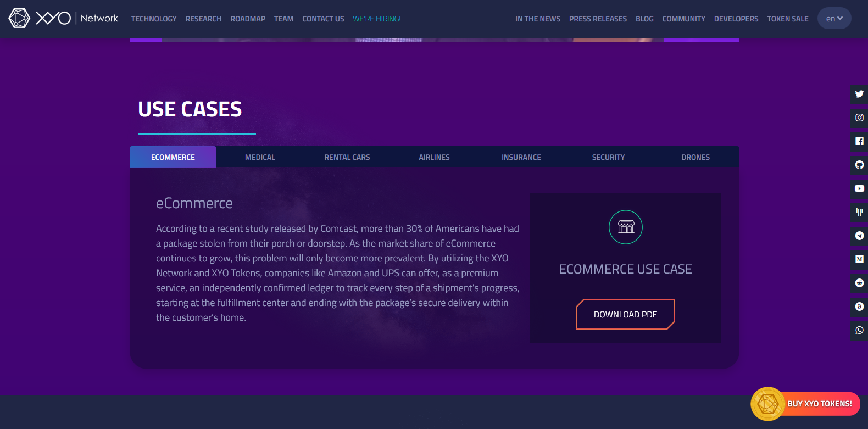Expand the 'en' language dropdown
868x429 pixels.
834,19
